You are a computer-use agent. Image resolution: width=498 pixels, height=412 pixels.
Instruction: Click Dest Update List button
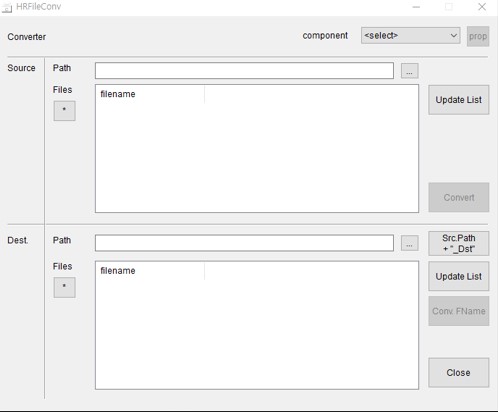[458, 276]
